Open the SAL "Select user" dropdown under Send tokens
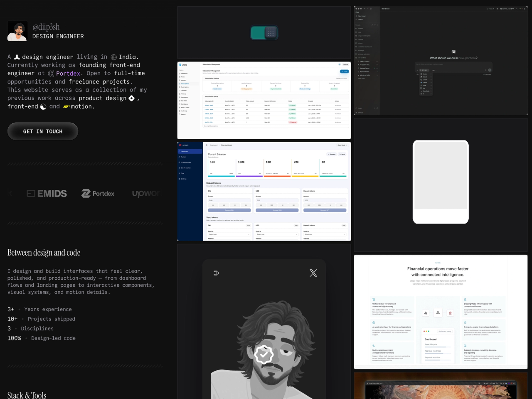The image size is (532, 399). 229,234
